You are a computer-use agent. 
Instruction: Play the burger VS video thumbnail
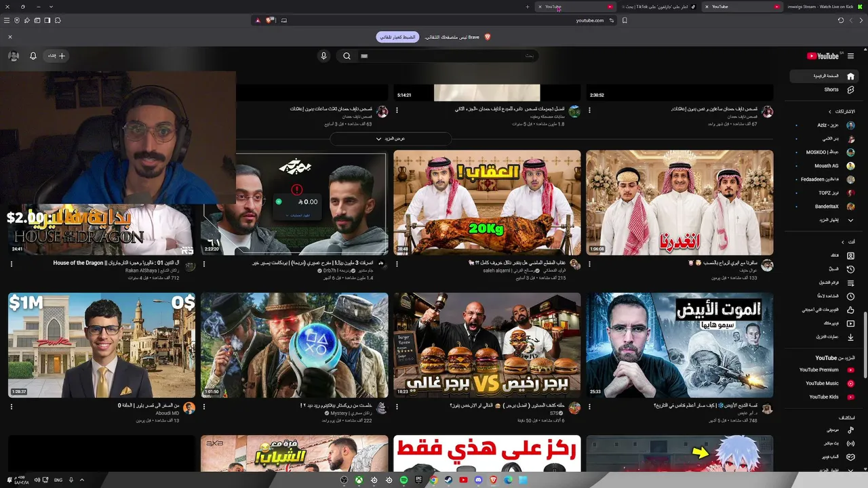[487, 345]
